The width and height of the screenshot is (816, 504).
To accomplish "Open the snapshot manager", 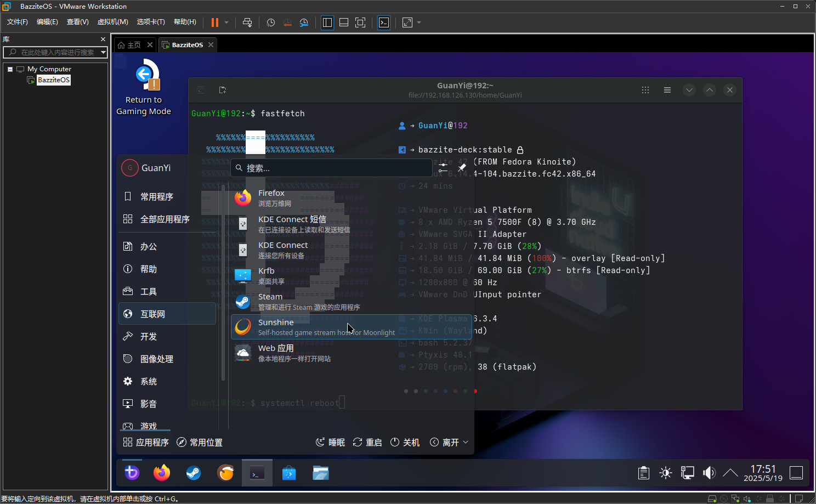I will coord(304,22).
